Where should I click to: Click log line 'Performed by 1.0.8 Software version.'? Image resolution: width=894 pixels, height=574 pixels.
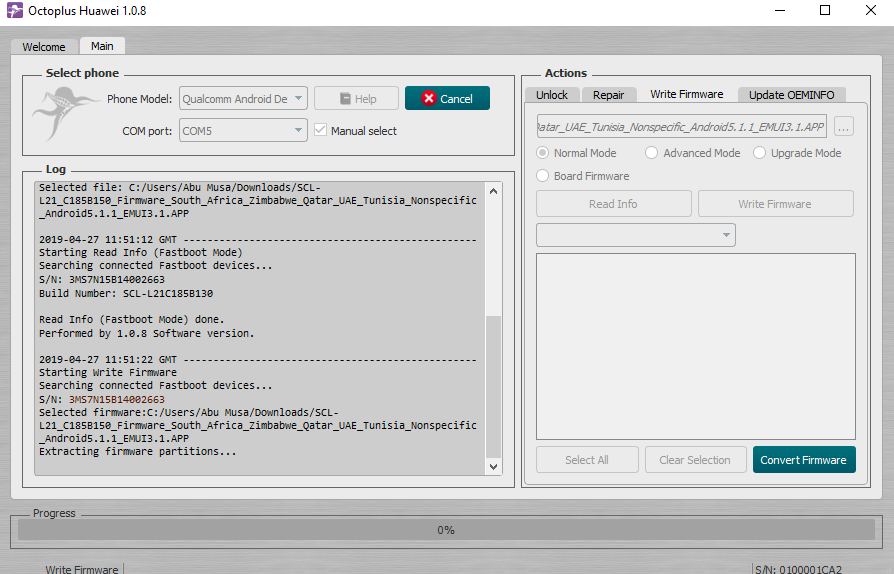147,333
